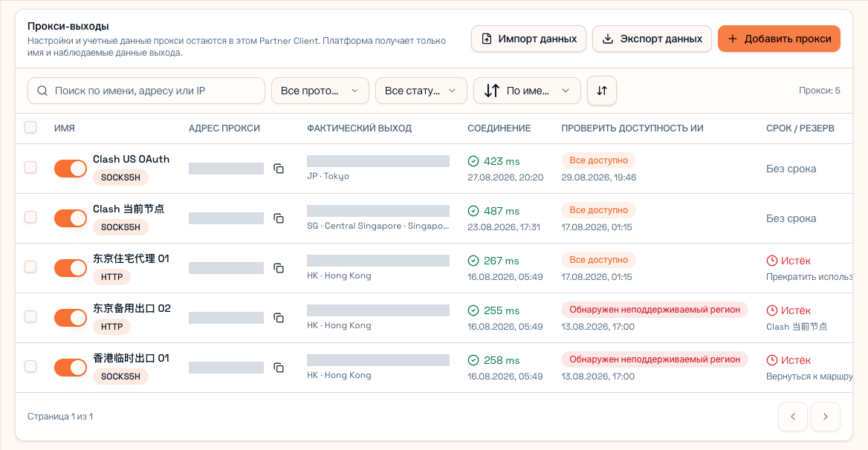Select the 东京备用出口 02 row checkbox
The width and height of the screenshot is (868, 450).
click(x=30, y=316)
